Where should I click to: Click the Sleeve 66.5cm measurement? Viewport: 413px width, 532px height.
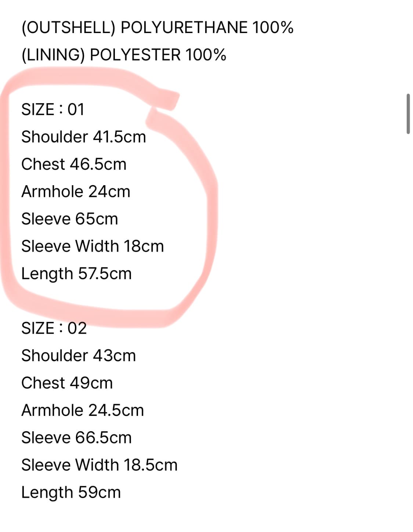[76, 438]
